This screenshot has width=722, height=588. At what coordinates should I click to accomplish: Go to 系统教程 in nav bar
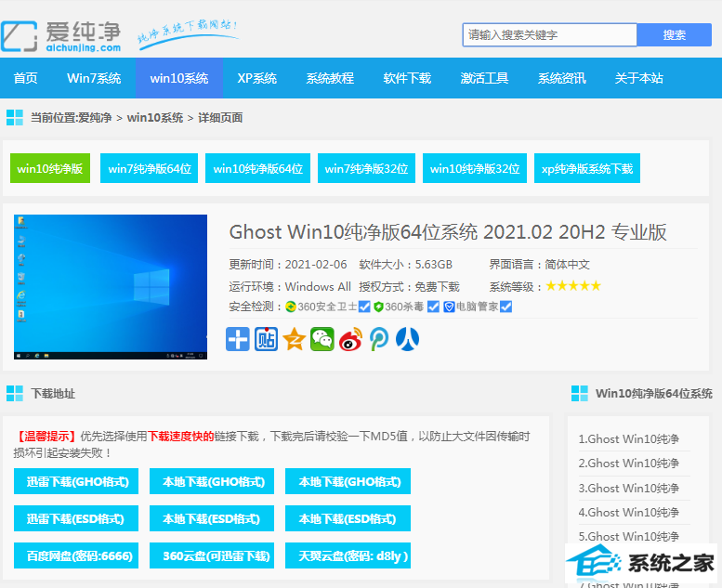coord(330,78)
